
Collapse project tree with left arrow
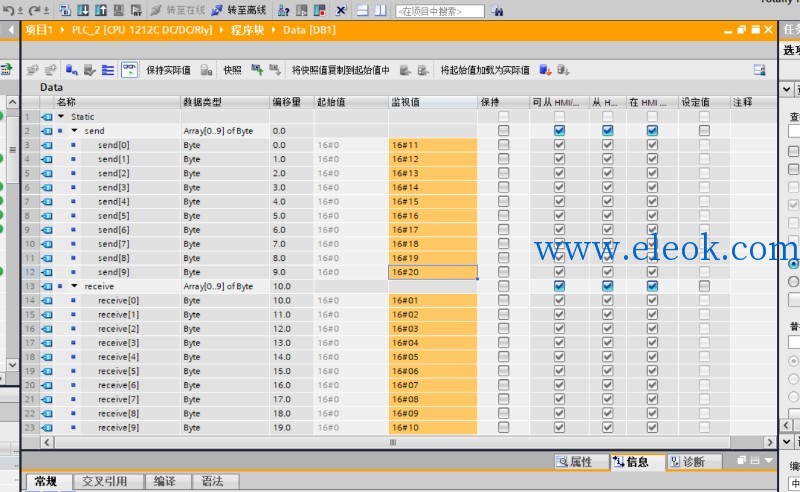11,30
